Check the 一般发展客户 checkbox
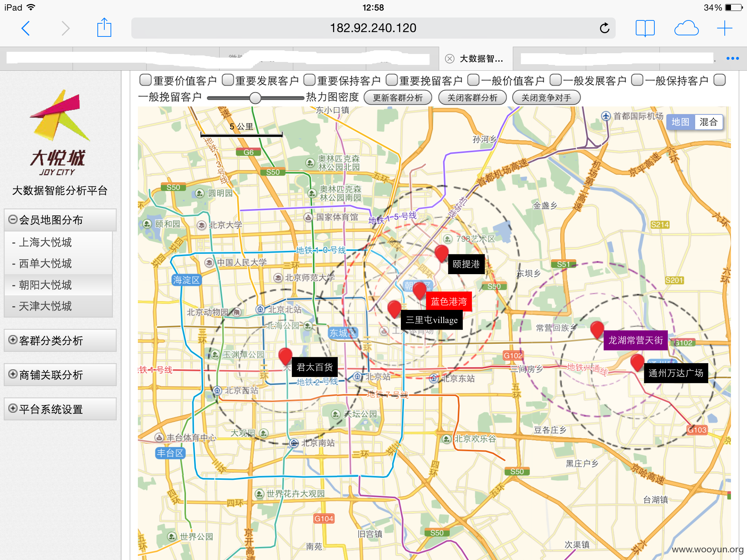Image resolution: width=747 pixels, height=560 pixels. pos(556,80)
